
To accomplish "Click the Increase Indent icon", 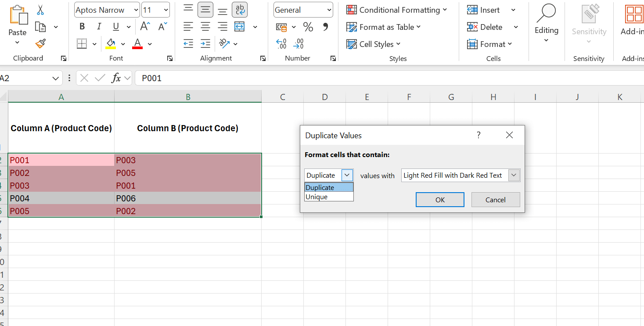I will pos(205,44).
